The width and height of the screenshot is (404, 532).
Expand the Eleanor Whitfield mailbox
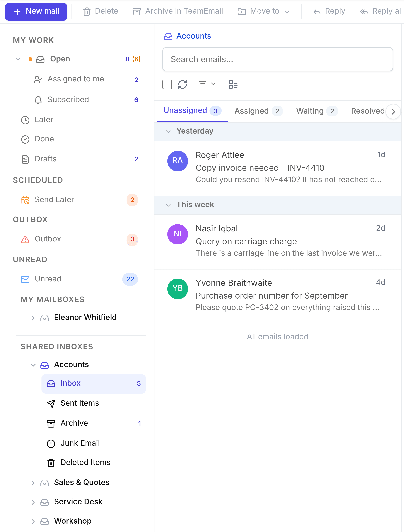click(33, 318)
